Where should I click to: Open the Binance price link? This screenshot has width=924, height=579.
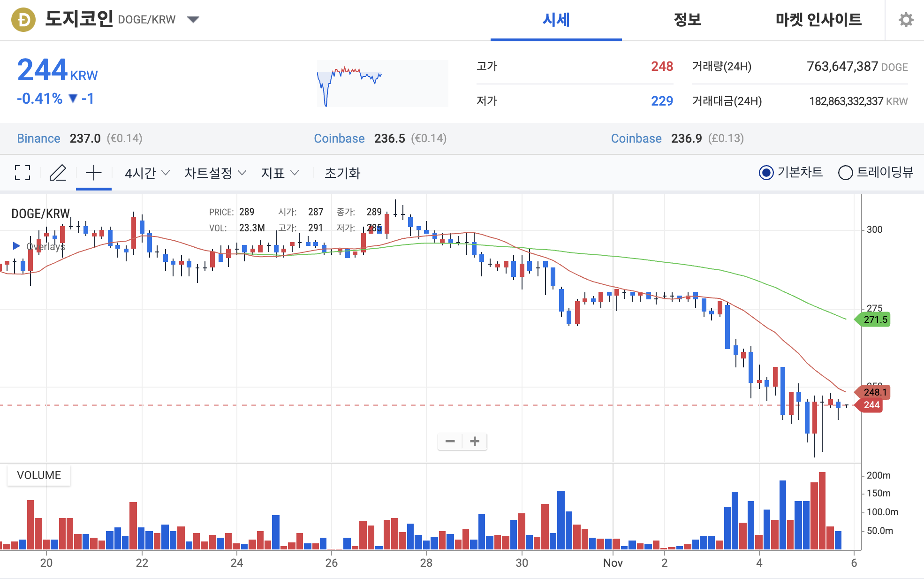pyautogui.click(x=38, y=138)
